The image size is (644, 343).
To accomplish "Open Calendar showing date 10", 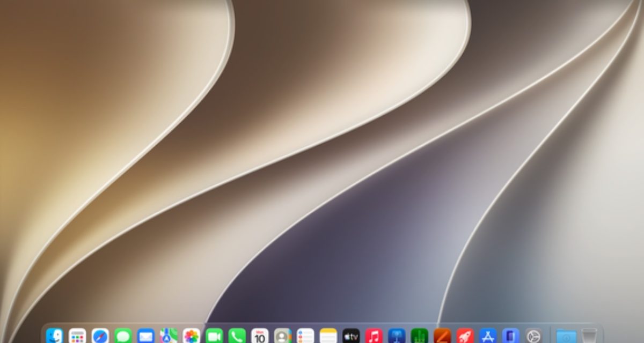I will coord(260,336).
